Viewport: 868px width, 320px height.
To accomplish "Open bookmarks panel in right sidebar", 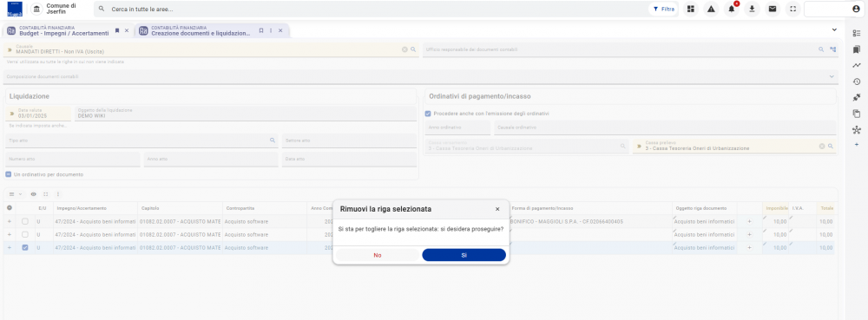I will 857,49.
